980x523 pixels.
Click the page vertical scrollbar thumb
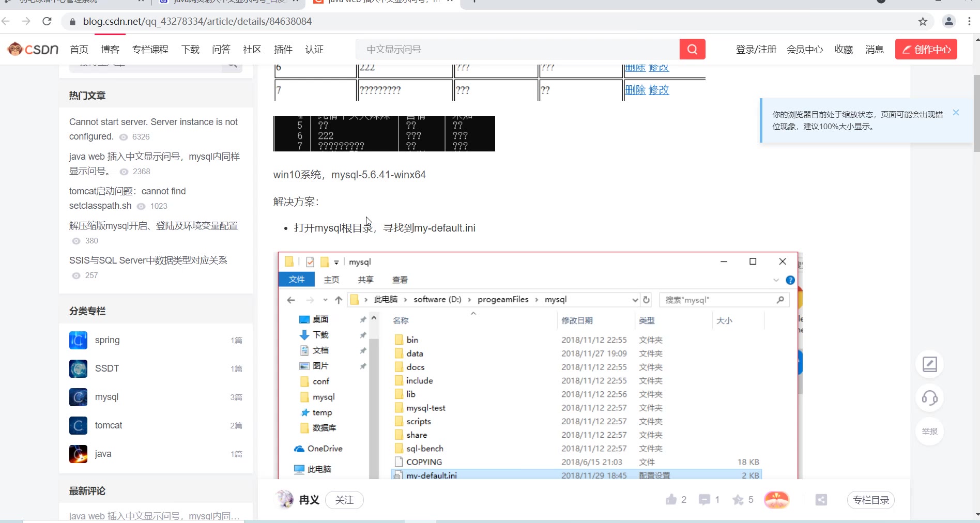click(976, 113)
